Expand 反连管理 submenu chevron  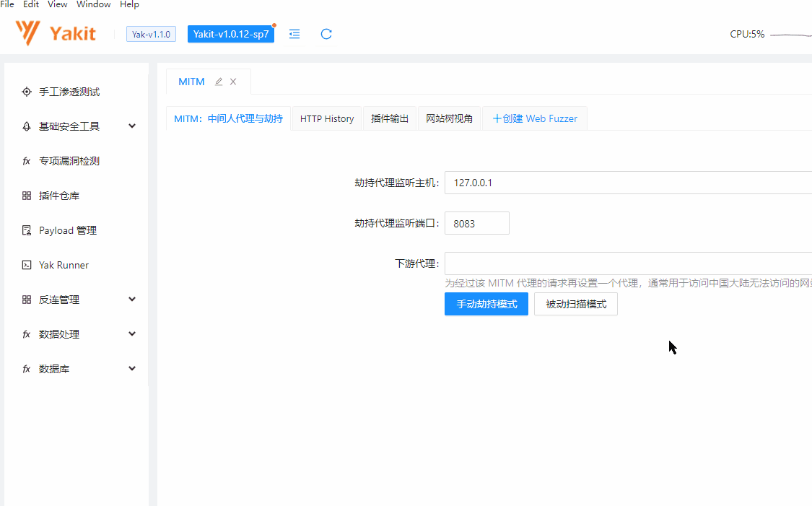[132, 299]
